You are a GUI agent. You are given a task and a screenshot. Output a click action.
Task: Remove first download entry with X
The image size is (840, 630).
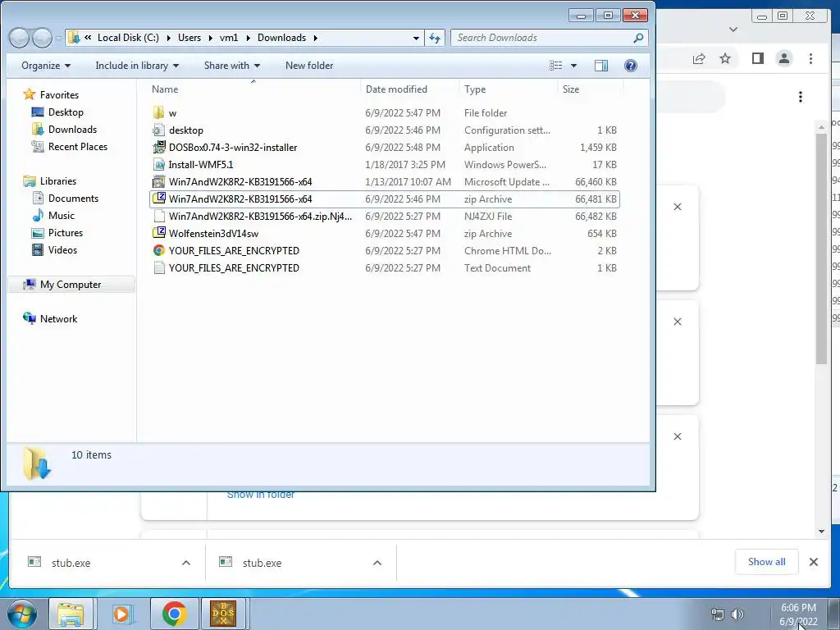[x=677, y=207]
